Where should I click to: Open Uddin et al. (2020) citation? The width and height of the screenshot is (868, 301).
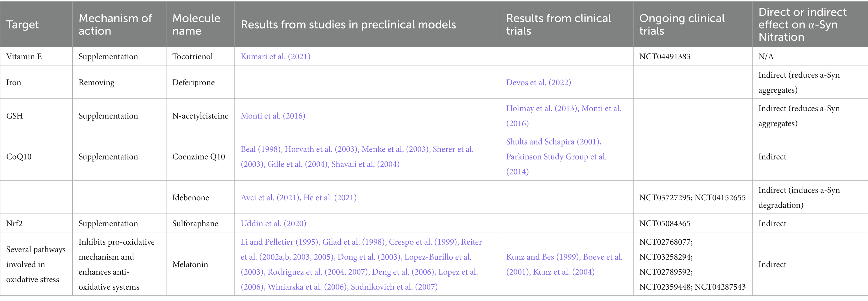(x=273, y=224)
